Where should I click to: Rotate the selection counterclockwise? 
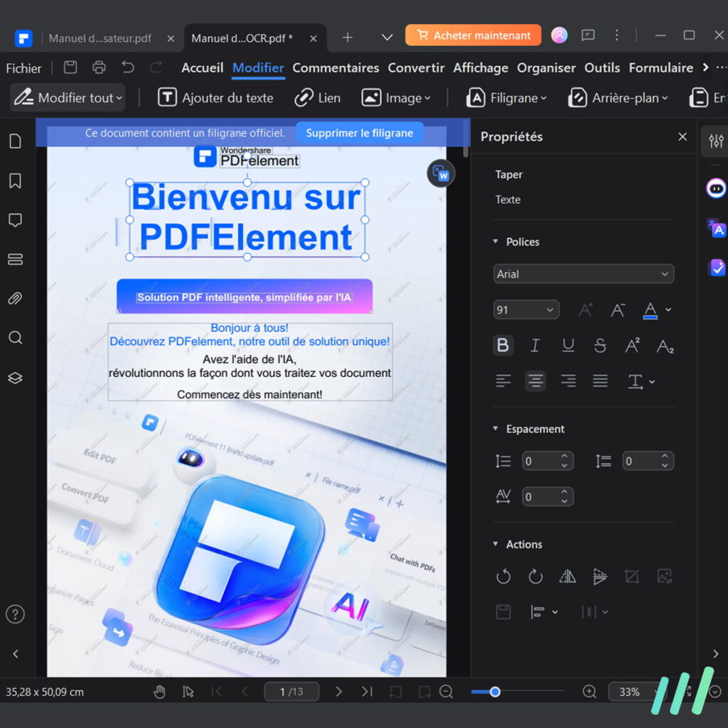pos(503,576)
